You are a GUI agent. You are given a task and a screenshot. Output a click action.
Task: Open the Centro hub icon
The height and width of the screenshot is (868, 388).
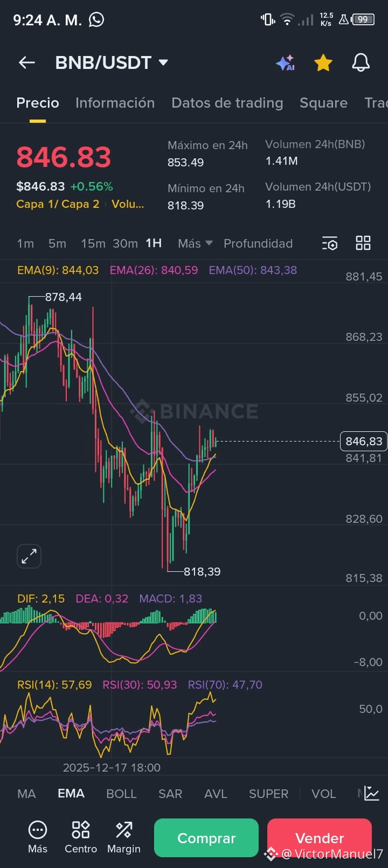tap(81, 837)
